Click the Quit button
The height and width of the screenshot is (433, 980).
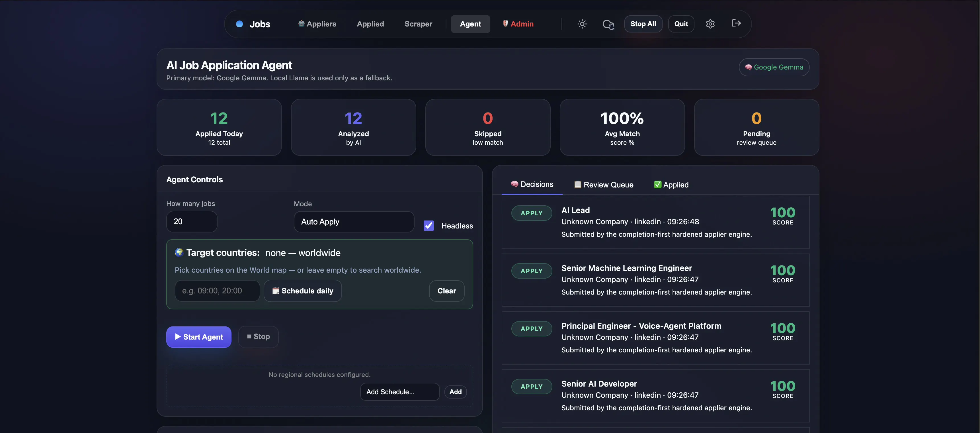click(681, 24)
